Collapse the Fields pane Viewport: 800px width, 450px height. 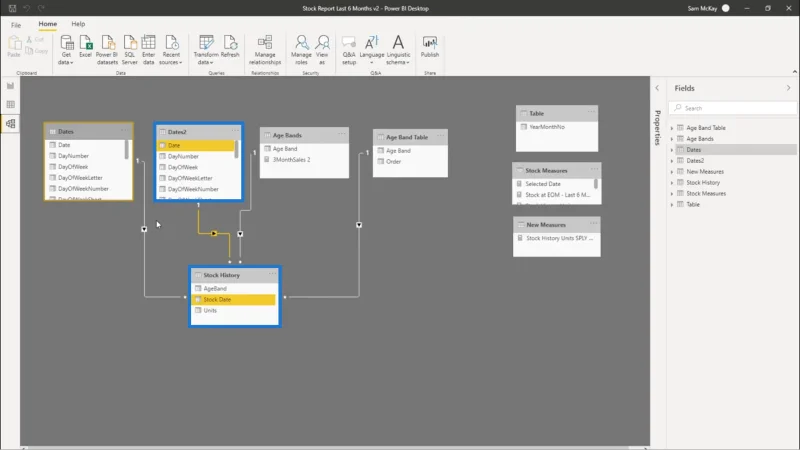coord(788,88)
